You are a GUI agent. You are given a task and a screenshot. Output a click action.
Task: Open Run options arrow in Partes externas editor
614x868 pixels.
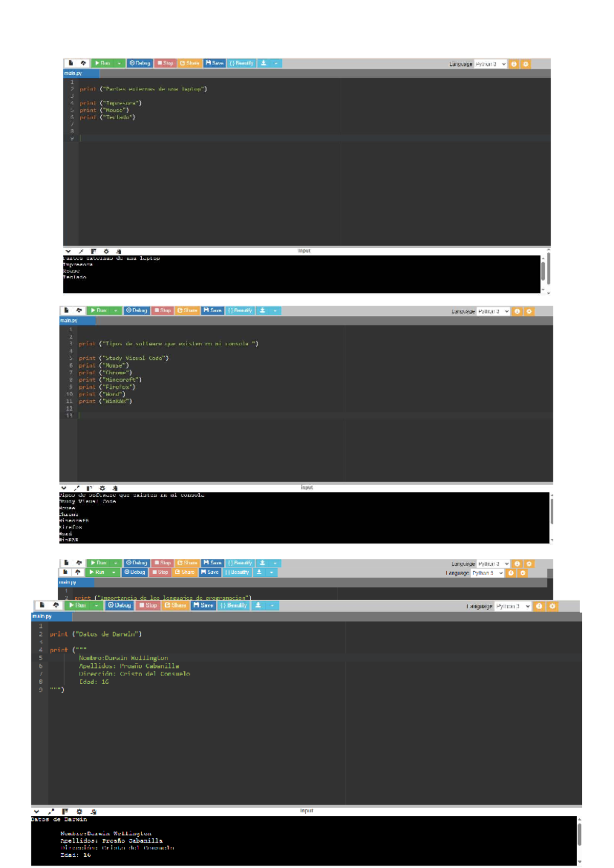click(119, 63)
